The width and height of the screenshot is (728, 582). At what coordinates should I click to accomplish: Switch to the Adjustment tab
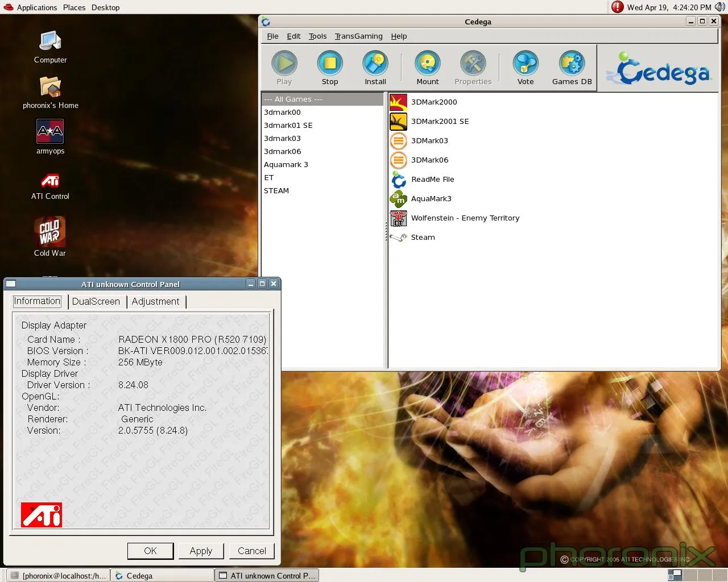(x=155, y=301)
